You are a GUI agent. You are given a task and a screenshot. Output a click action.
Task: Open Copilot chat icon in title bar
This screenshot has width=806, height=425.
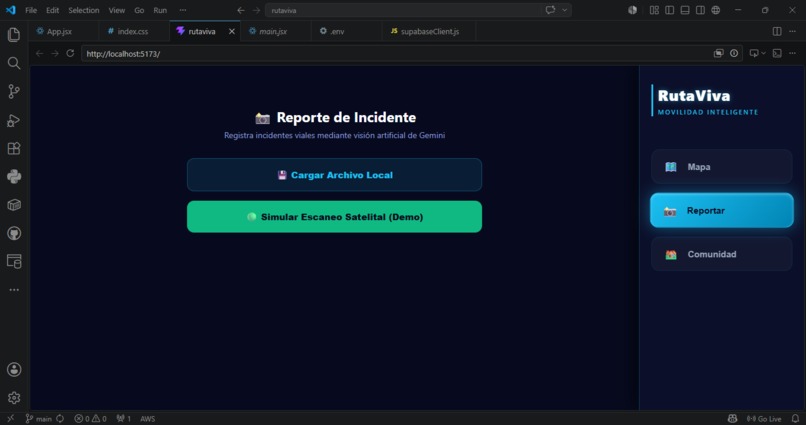[x=551, y=10]
